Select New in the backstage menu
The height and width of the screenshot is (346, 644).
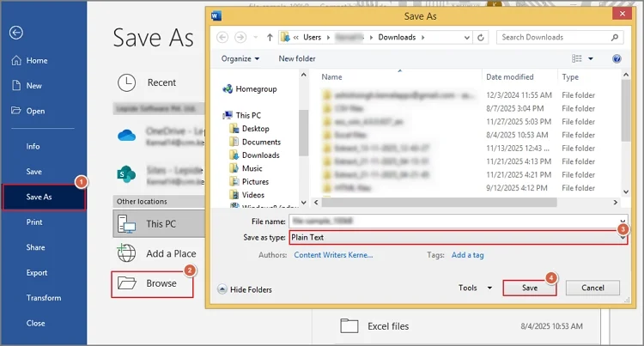(27, 86)
